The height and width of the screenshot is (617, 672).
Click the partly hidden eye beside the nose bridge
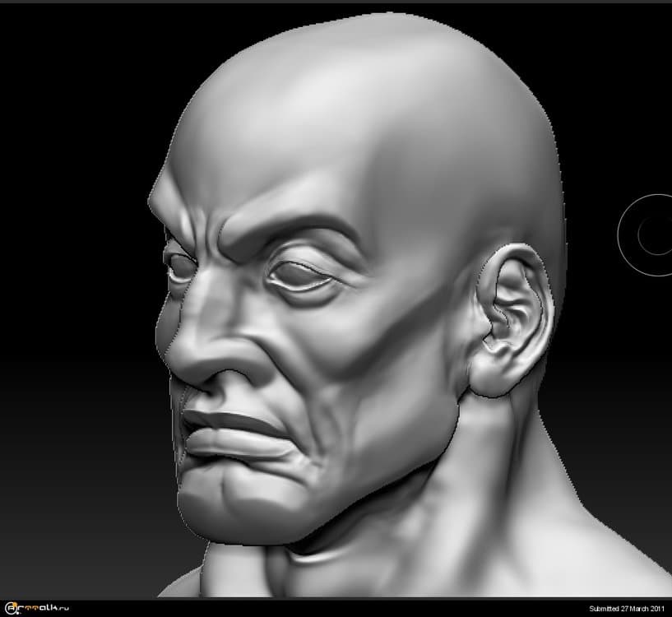point(178,264)
